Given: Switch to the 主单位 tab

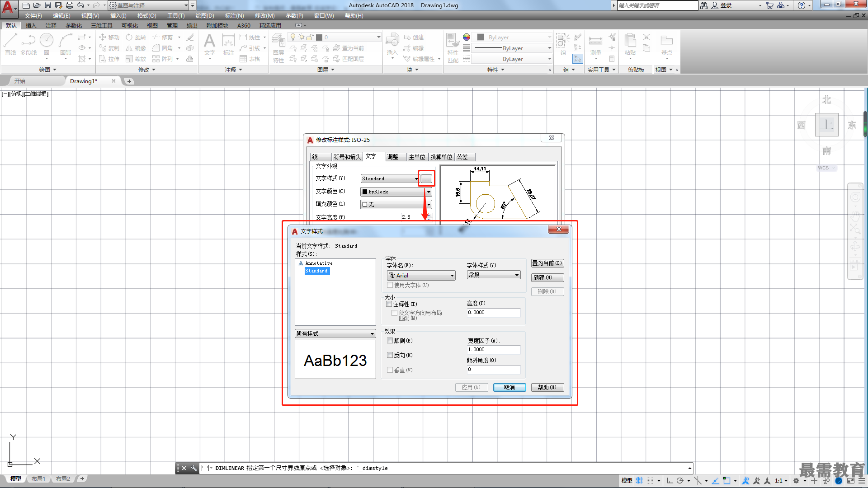Looking at the screenshot, I should tap(417, 157).
